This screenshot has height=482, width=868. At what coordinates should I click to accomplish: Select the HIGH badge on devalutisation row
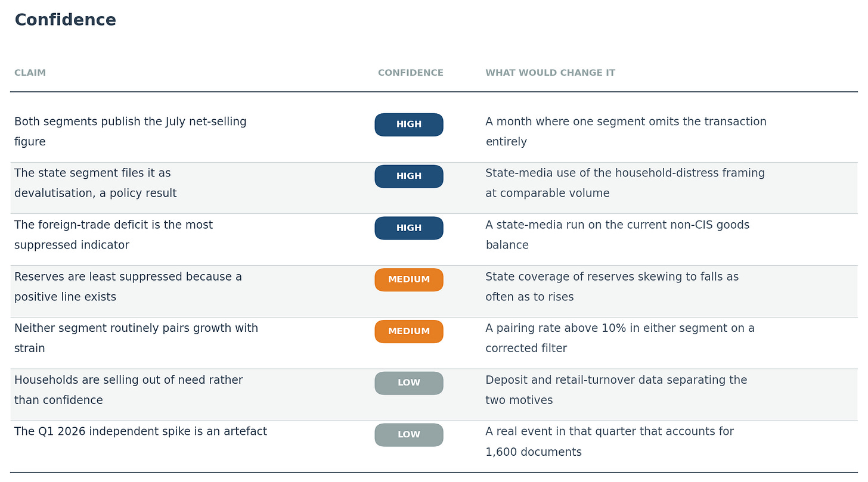tap(409, 176)
